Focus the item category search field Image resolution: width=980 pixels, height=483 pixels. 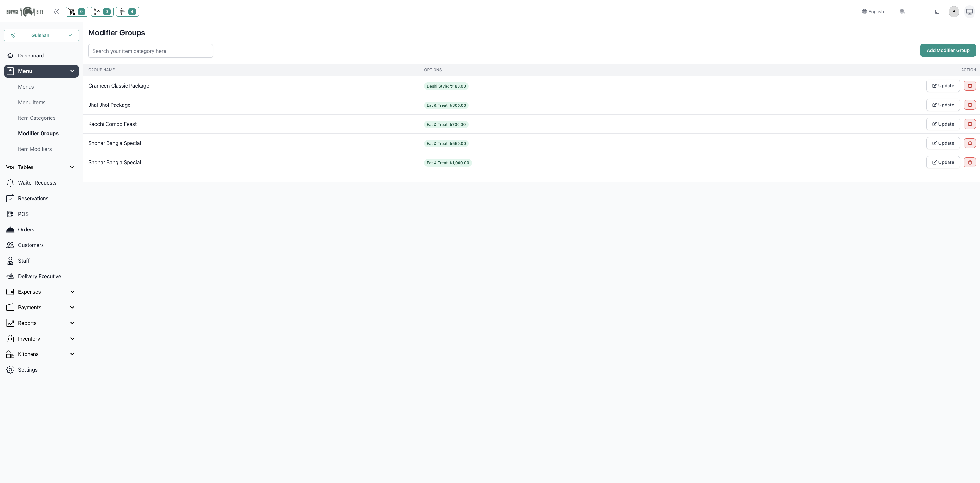pos(150,51)
